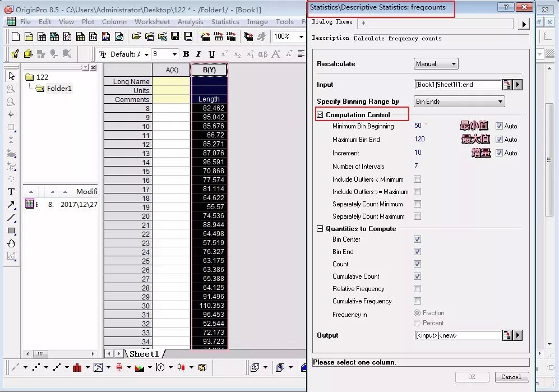Image resolution: width=559 pixels, height=392 pixels.
Task: Open the Default font name dropdown
Action: point(146,54)
